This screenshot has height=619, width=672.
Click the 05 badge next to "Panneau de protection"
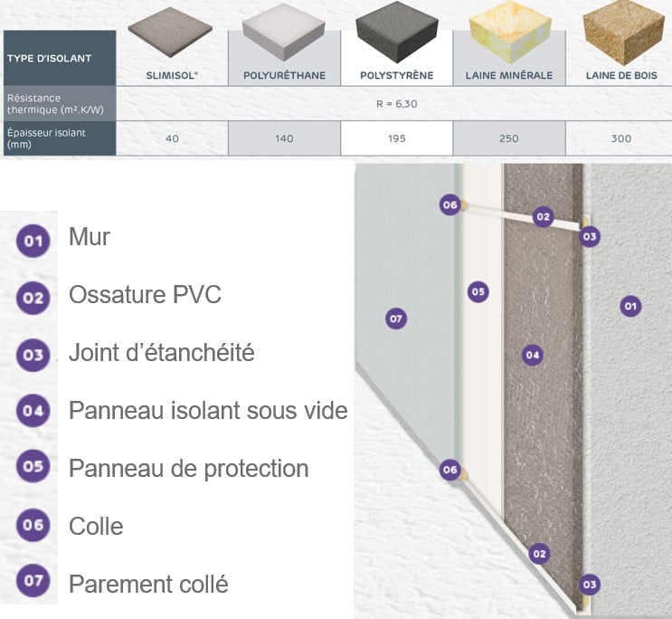point(33,468)
